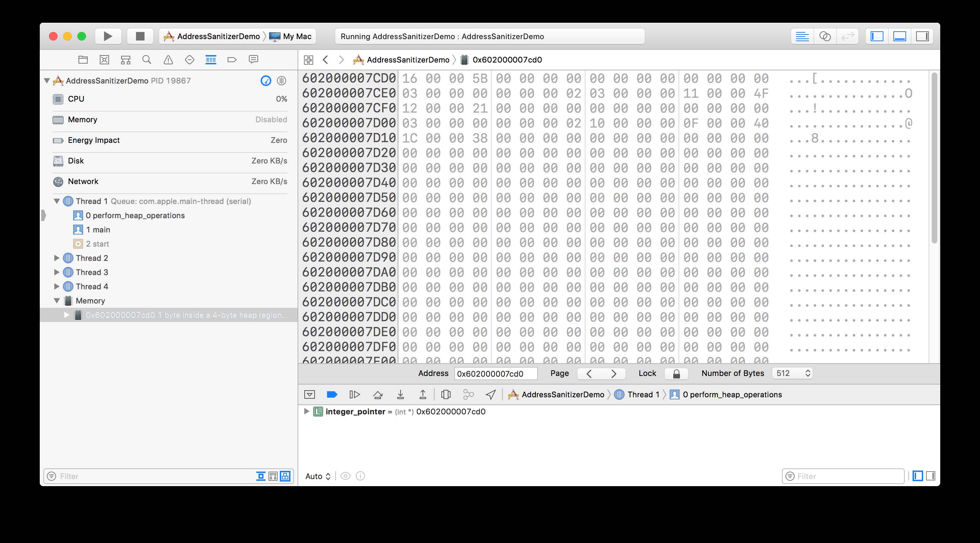
Task: Click Simulate Location arrow icon
Action: tap(491, 394)
